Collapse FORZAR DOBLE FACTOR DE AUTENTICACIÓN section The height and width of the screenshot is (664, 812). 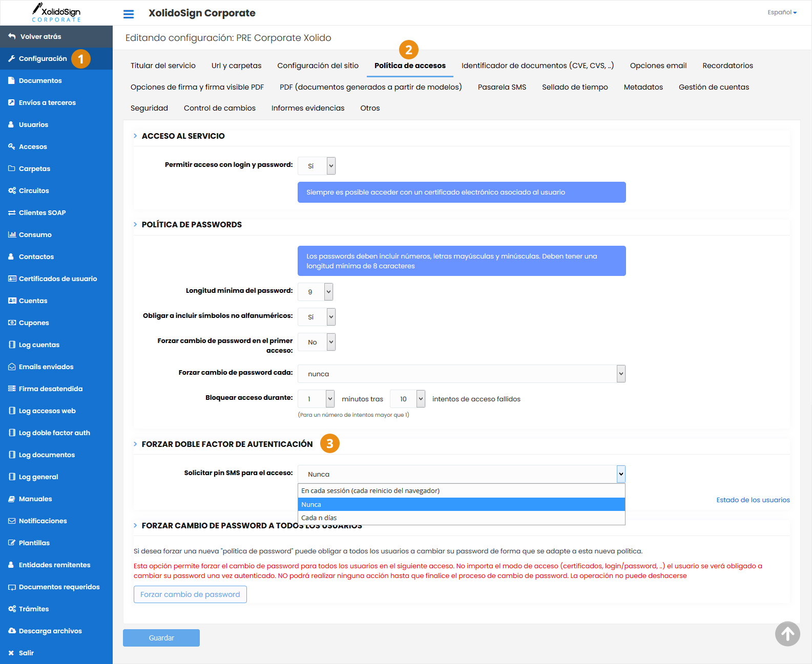pyautogui.click(x=135, y=444)
